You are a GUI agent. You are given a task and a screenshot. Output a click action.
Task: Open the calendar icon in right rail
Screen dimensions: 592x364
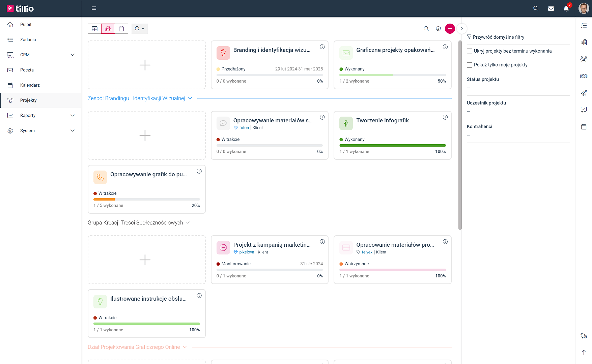(584, 126)
